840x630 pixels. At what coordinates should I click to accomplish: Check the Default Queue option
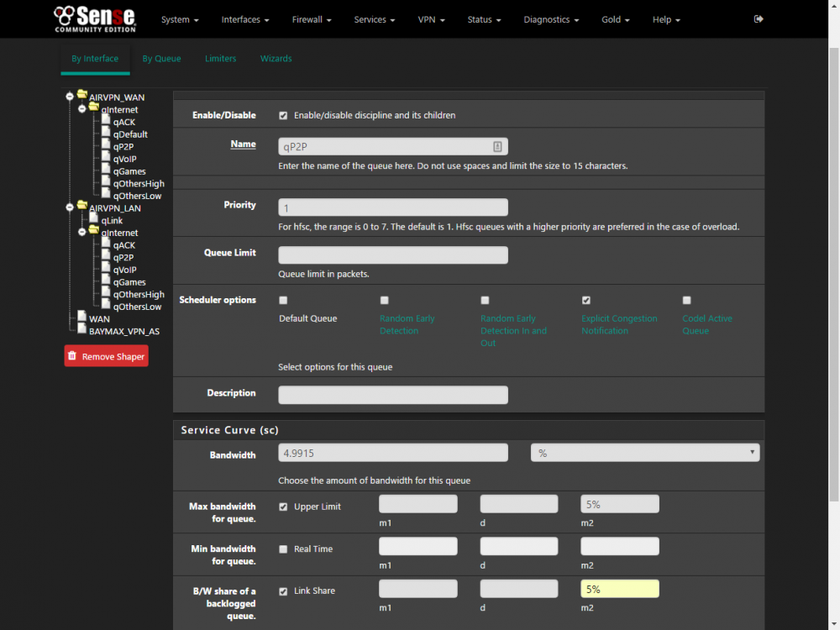[x=283, y=301]
